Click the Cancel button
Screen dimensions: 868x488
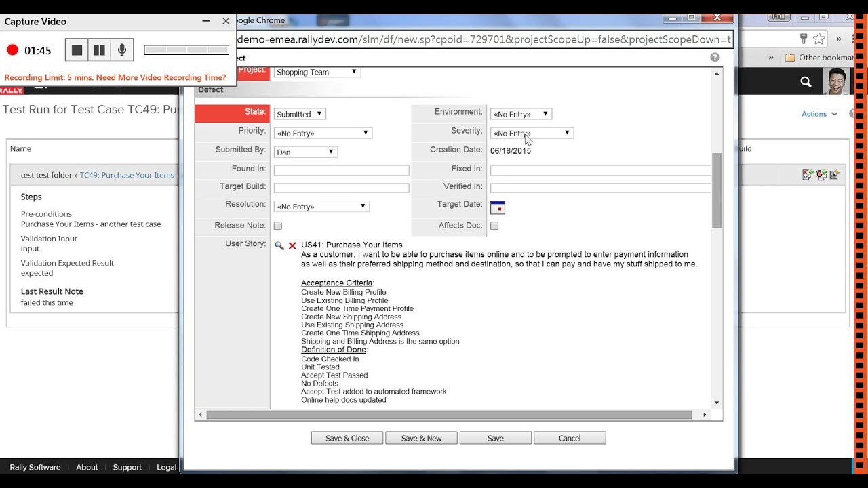click(570, 438)
